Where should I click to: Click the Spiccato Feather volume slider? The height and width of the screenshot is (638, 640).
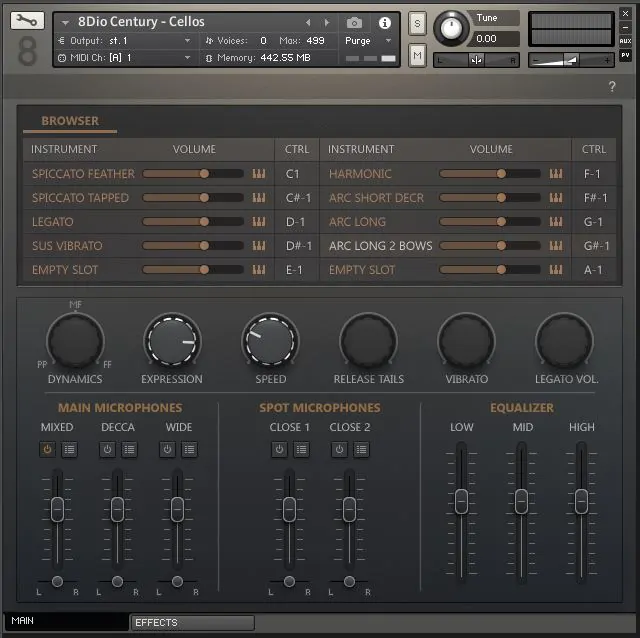pyautogui.click(x=193, y=174)
